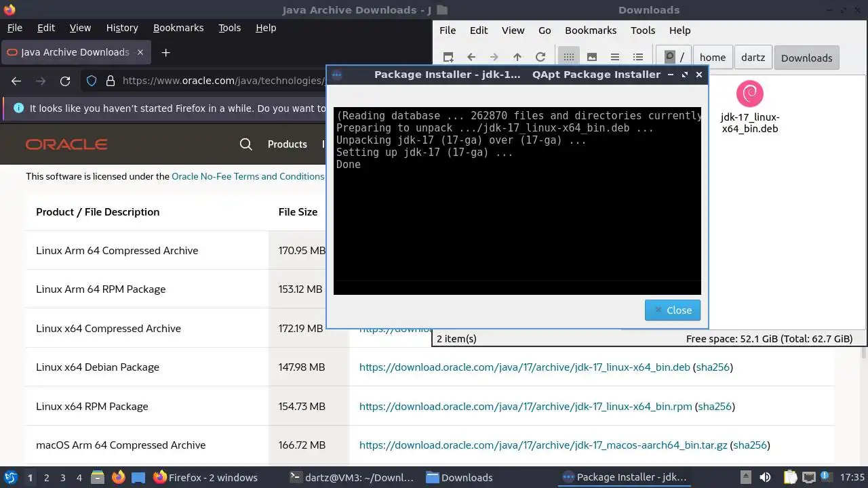Click tracking protection shield icon
The height and width of the screenshot is (488, 868).
coord(92,81)
